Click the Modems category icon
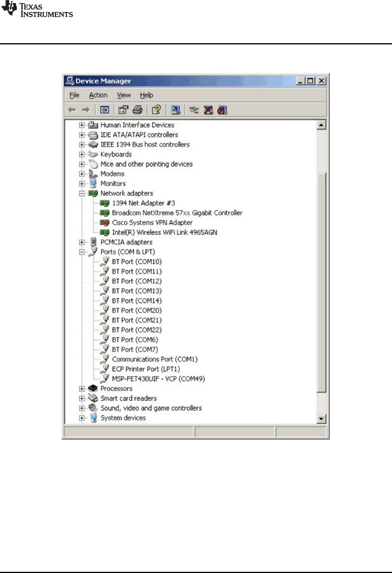This screenshot has height=573, width=392. 93,174
